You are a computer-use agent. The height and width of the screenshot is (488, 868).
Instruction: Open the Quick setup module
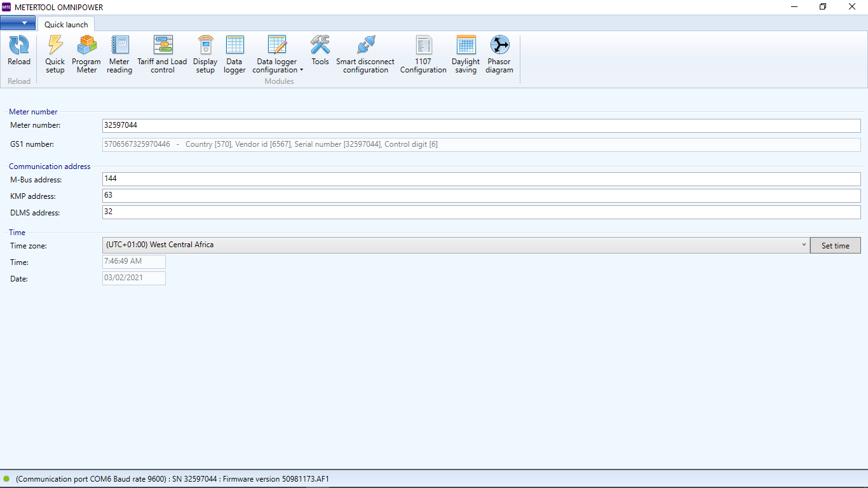click(55, 54)
